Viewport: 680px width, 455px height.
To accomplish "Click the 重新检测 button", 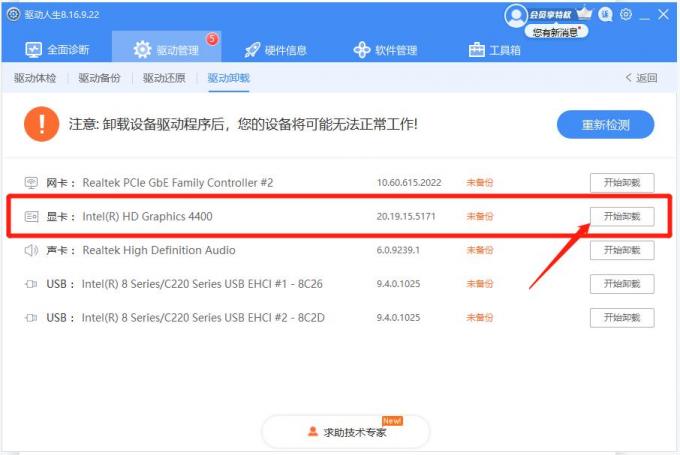I will (605, 125).
